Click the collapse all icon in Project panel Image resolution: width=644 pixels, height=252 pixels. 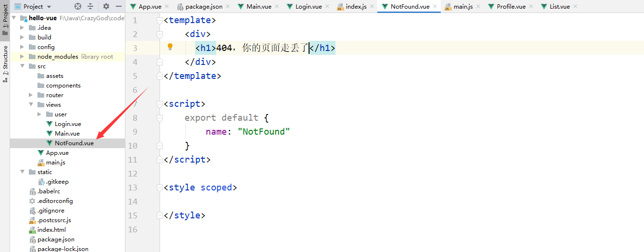pos(90,6)
